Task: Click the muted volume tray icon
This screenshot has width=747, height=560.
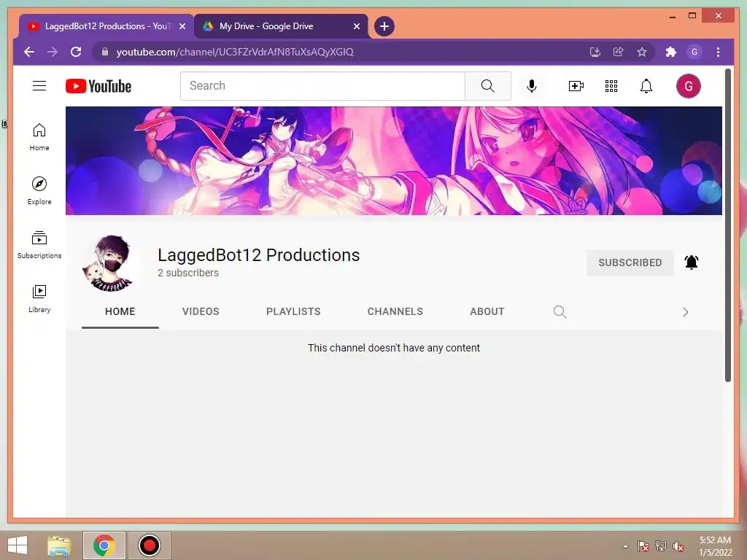Action: coord(678,546)
